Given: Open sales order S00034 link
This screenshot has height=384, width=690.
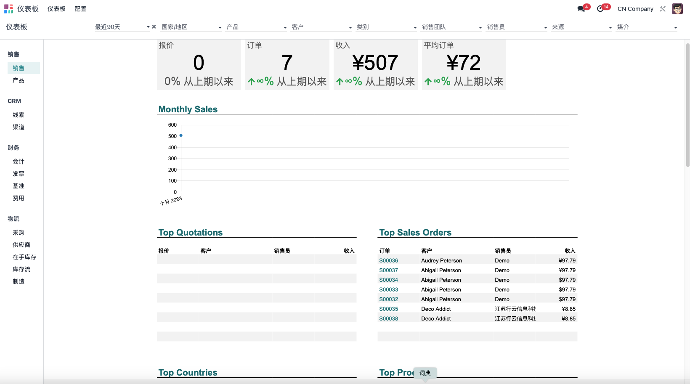Looking at the screenshot, I should [x=389, y=280].
